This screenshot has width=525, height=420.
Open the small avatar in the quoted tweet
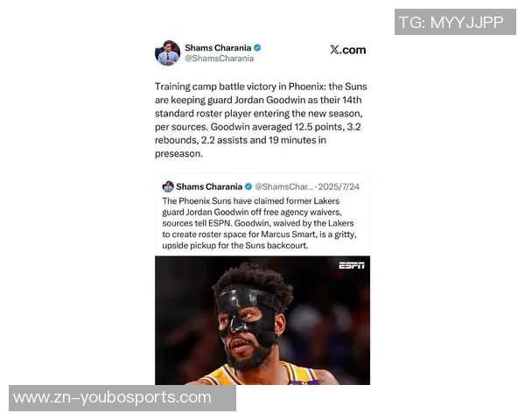click(x=168, y=186)
